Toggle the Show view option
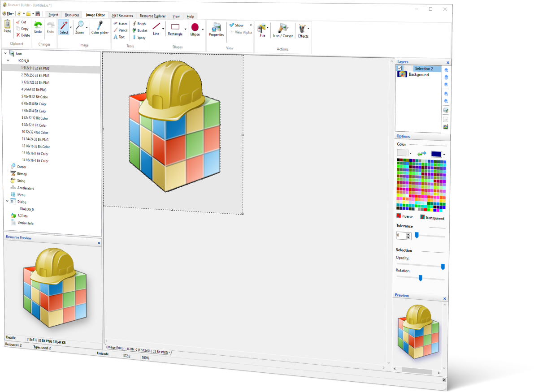This screenshot has height=392, width=538. [x=236, y=25]
